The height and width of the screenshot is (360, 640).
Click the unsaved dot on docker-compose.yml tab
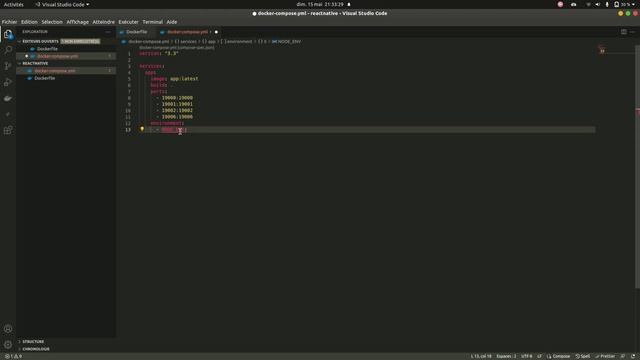tap(216, 32)
